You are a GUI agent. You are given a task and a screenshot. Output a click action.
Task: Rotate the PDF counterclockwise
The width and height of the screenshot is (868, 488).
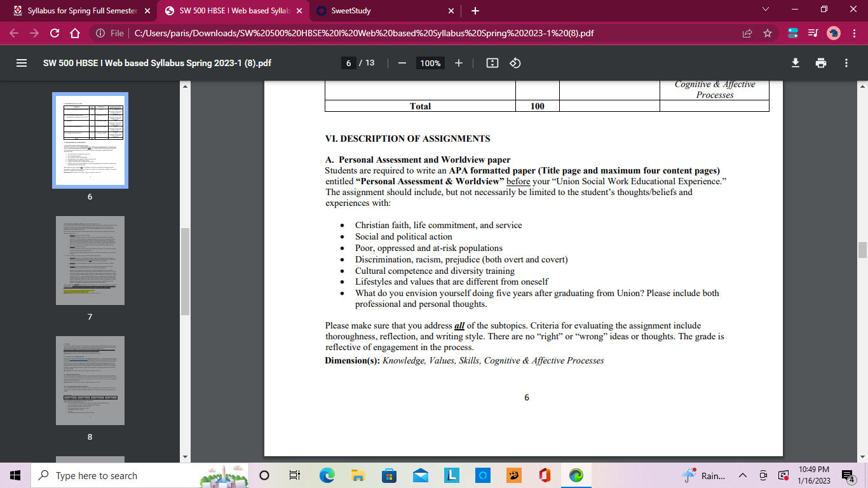pos(515,63)
